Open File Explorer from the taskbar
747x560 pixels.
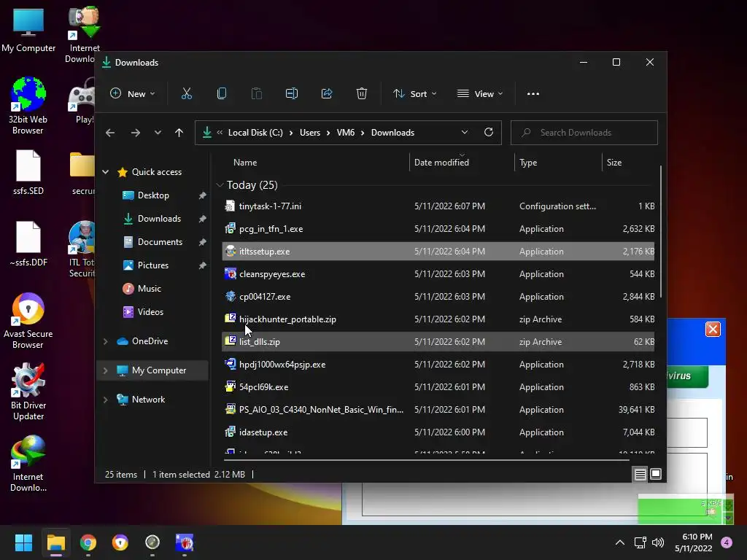point(55,542)
